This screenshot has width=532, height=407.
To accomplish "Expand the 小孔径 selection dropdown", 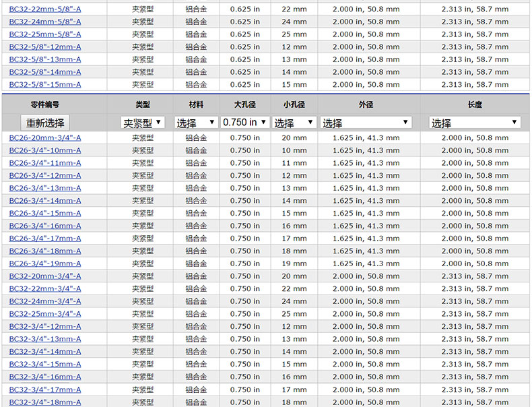I will click(294, 123).
